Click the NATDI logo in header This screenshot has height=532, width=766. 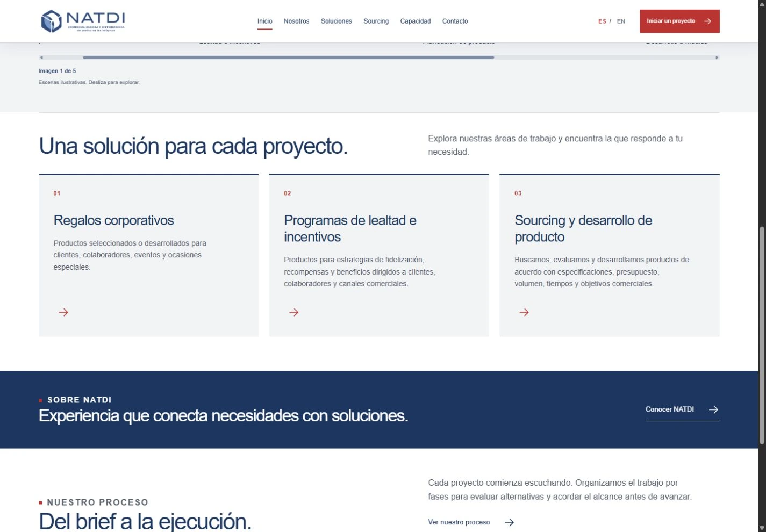pos(83,21)
